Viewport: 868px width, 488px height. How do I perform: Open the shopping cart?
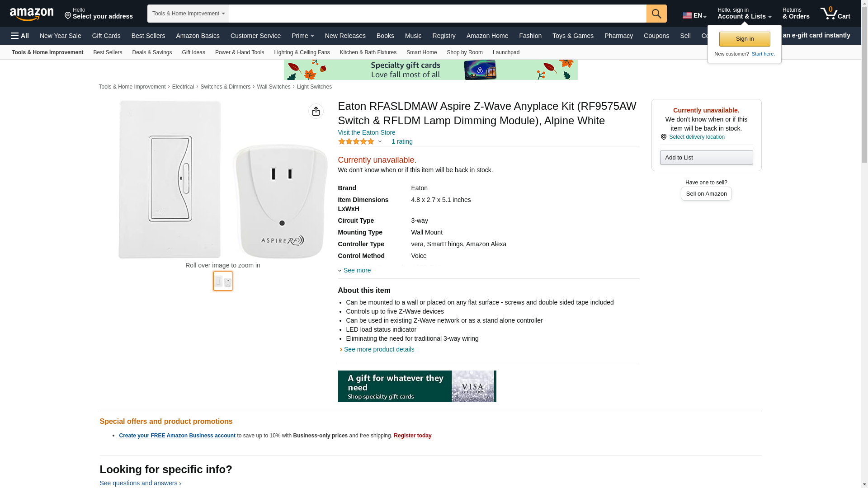click(x=835, y=14)
